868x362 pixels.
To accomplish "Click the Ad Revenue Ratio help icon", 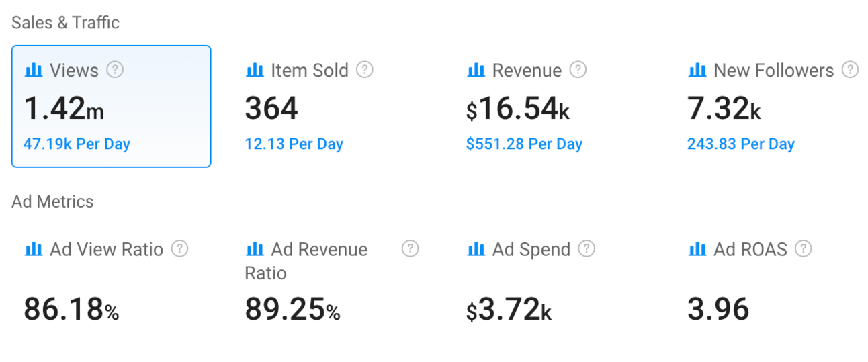I will (410, 249).
